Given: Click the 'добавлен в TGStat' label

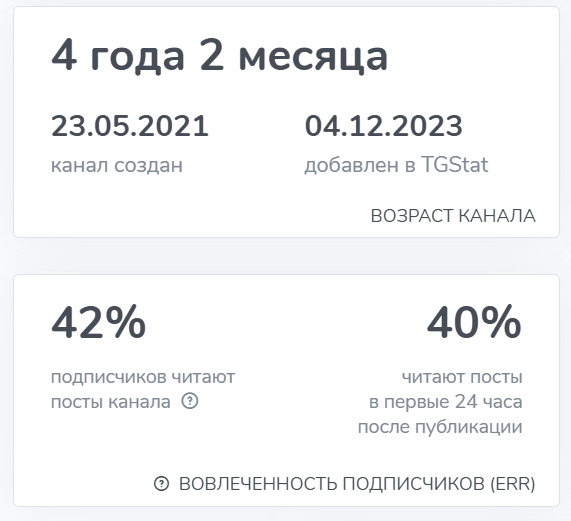Looking at the screenshot, I should [x=396, y=165].
